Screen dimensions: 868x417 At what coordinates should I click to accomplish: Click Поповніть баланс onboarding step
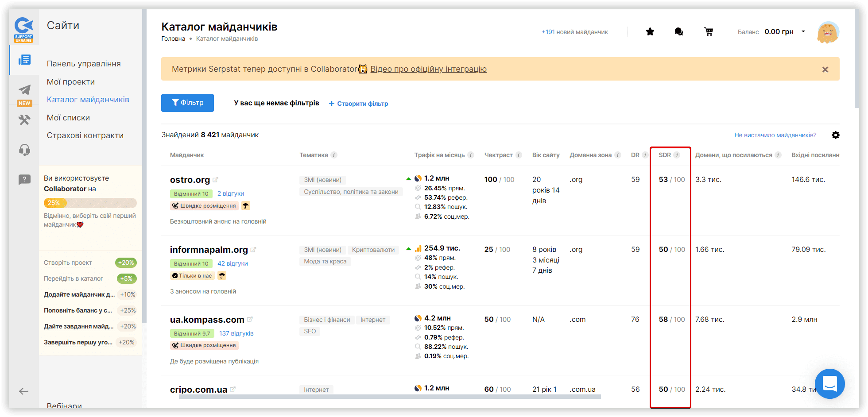click(x=78, y=310)
